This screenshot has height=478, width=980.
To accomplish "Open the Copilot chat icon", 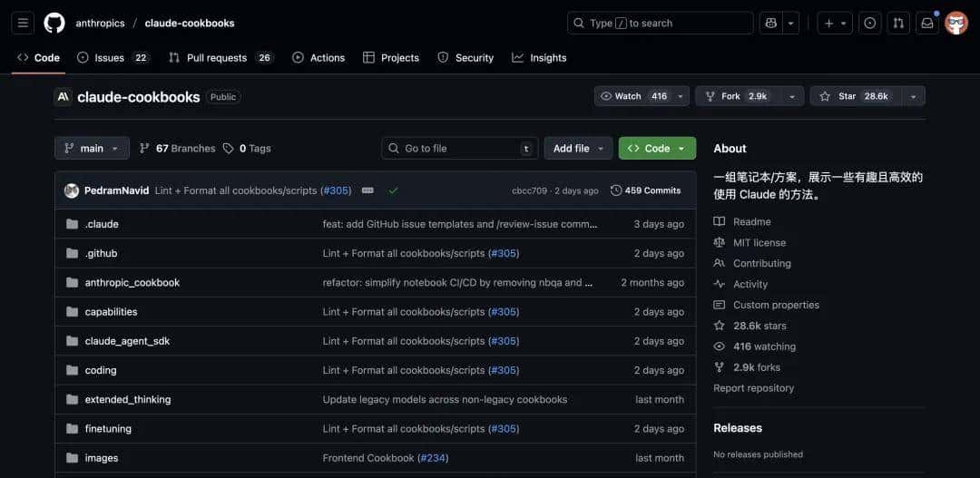I will 770,23.
